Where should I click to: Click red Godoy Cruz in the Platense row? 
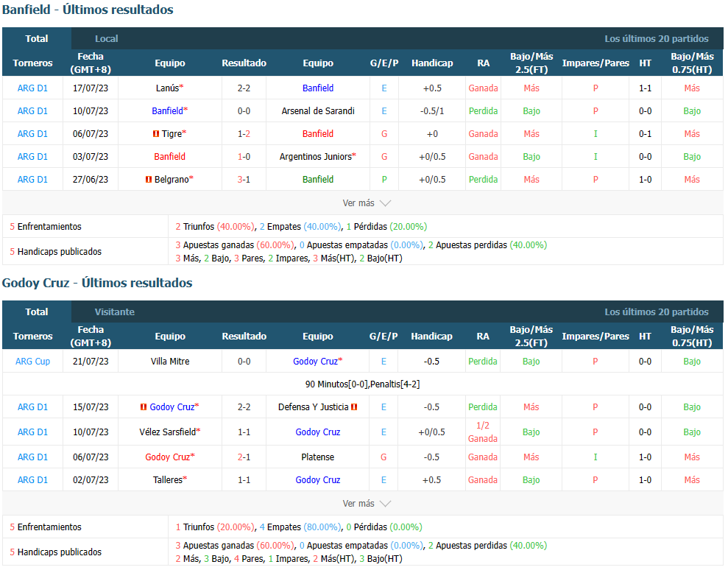tap(168, 457)
